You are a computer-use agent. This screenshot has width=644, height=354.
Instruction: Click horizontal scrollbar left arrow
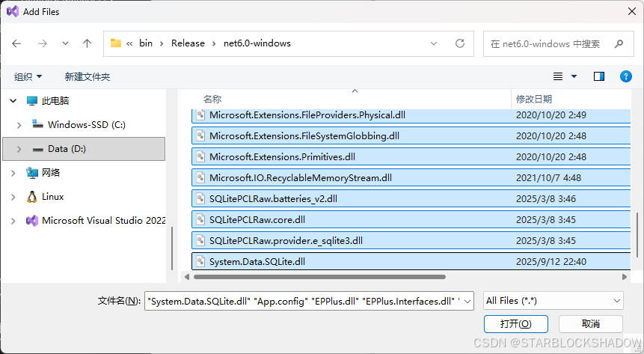(x=187, y=277)
